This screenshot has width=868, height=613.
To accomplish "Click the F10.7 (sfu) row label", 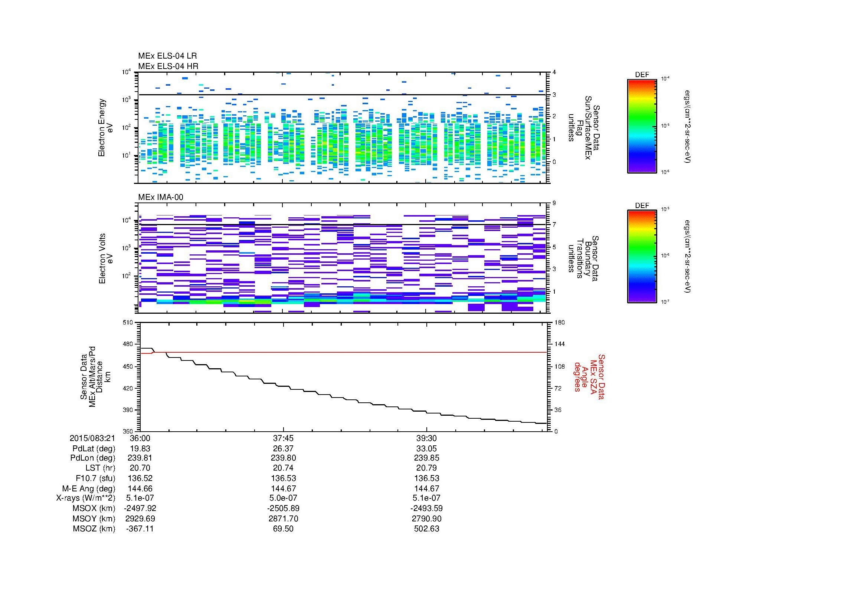I will (x=95, y=478).
